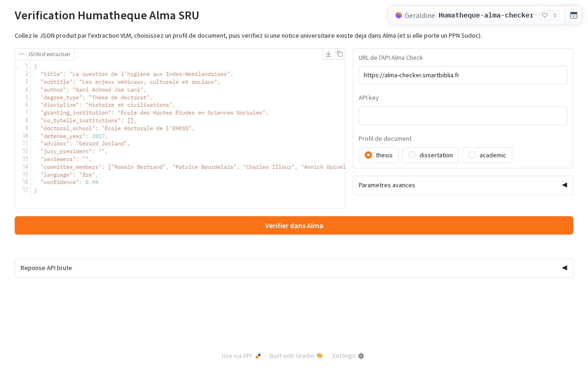This screenshot has height=368, width=588.
Task: Click the "language" fre line
Action: pyautogui.click(x=69, y=175)
